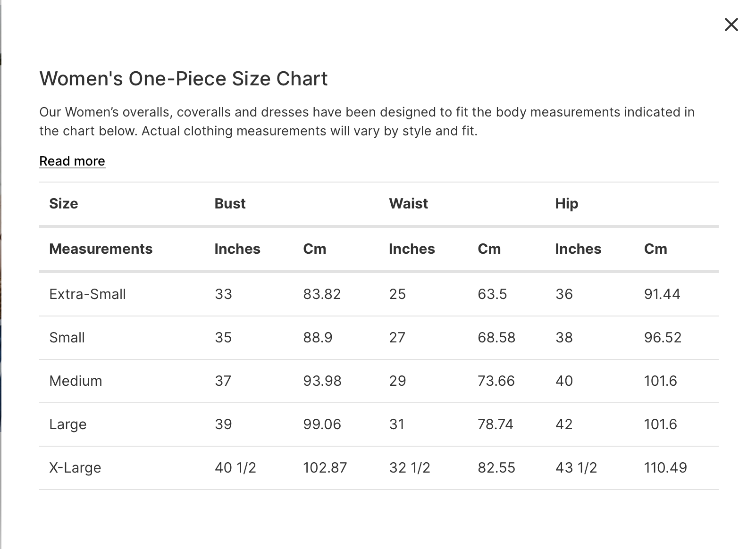This screenshot has height=549, width=756.
Task: Click the Women's One-Piece Size Chart heading
Action: (x=183, y=79)
